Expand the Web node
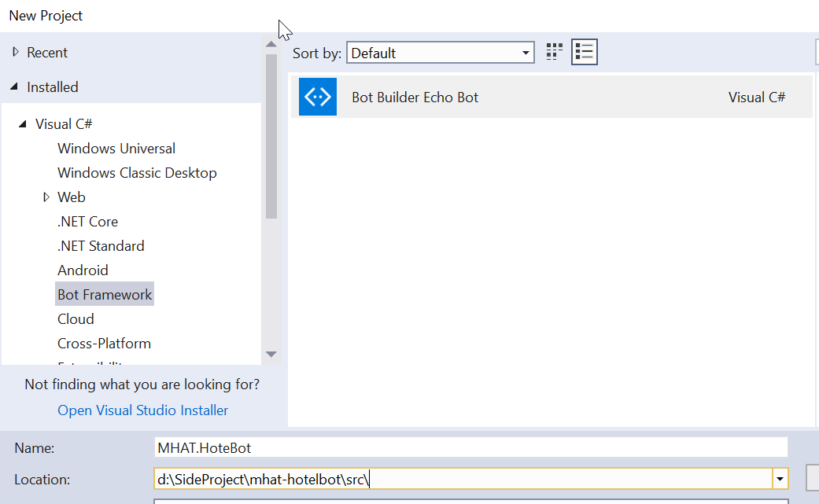The image size is (819, 504). (x=46, y=197)
